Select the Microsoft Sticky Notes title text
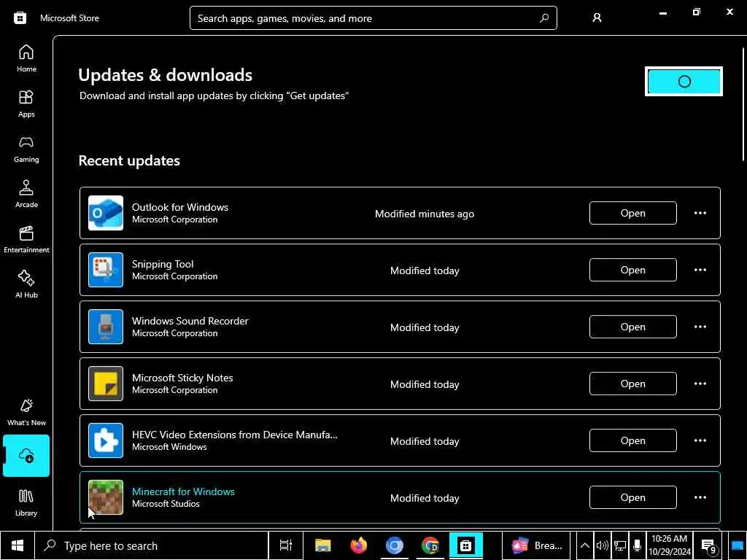Image resolution: width=747 pixels, height=560 pixels. coord(182,378)
